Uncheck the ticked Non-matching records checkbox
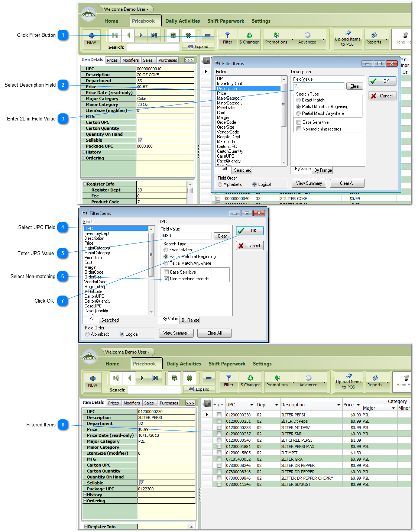418x532 pixels. (166, 279)
